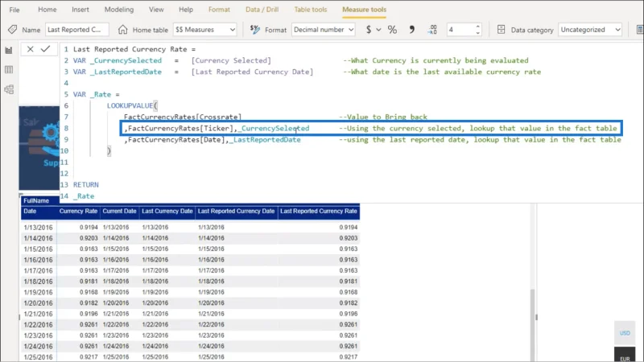The height and width of the screenshot is (362, 644).
Task: Select the EUR currency slicer button
Action: pyautogui.click(x=625, y=356)
